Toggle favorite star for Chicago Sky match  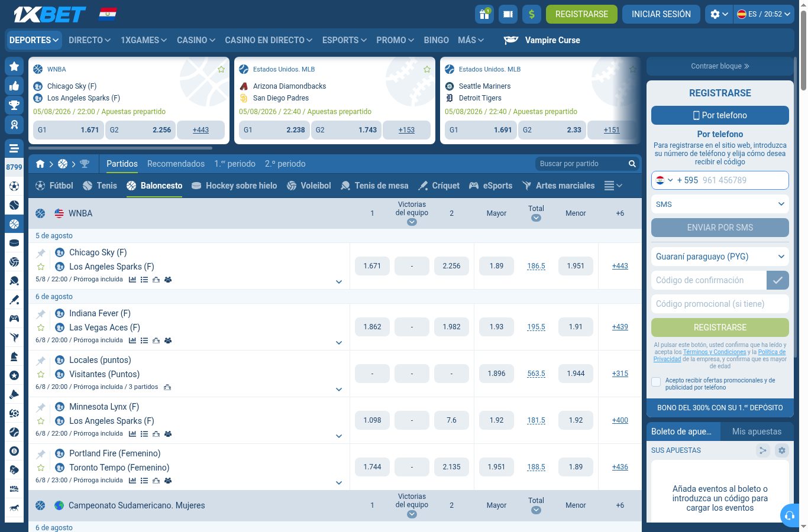(x=41, y=267)
